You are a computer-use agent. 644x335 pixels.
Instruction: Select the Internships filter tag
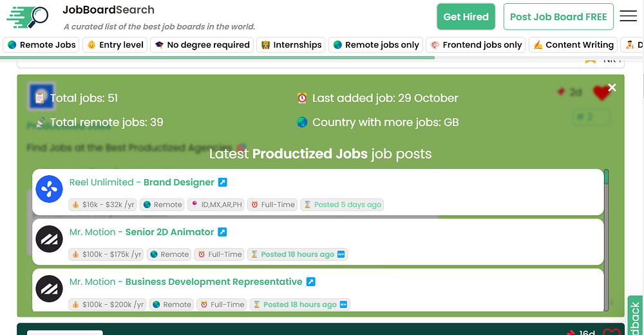pyautogui.click(x=291, y=45)
